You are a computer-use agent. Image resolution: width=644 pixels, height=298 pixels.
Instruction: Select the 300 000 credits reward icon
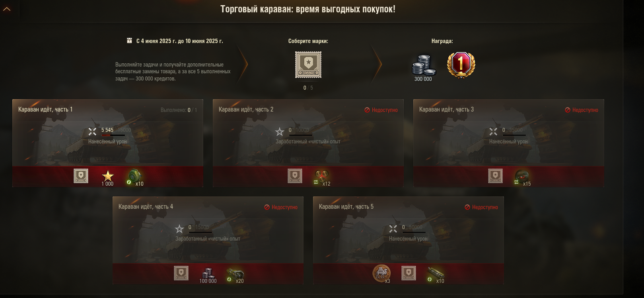coord(423,65)
